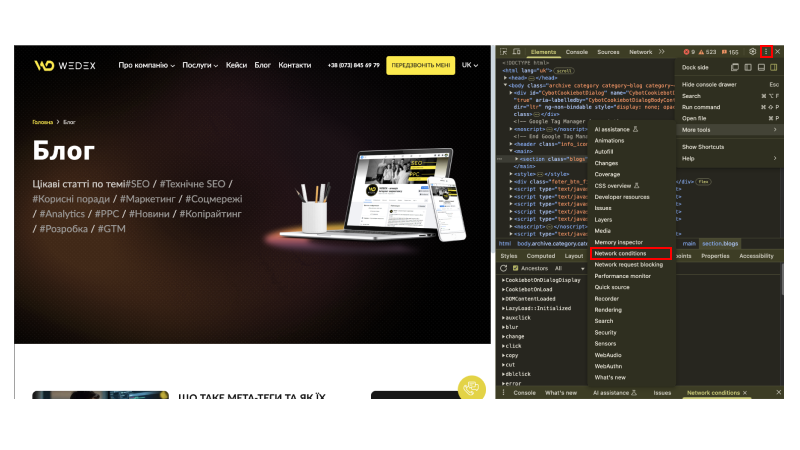This screenshot has width=800, height=450.
Task: Open the UK language dropdown
Action: pos(469,65)
